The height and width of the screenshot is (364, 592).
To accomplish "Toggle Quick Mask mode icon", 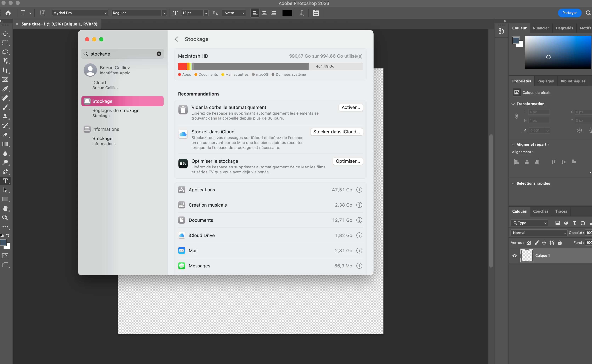I will pyautogui.click(x=5, y=256).
